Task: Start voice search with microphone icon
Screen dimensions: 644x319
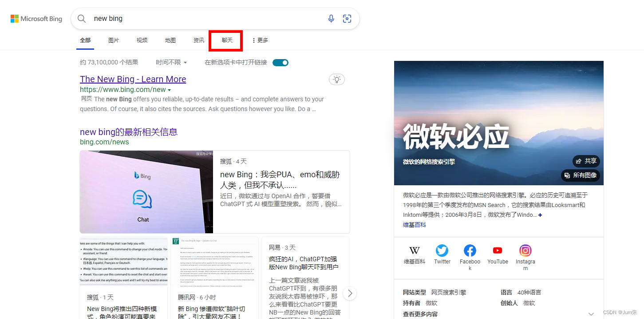Action: (331, 19)
